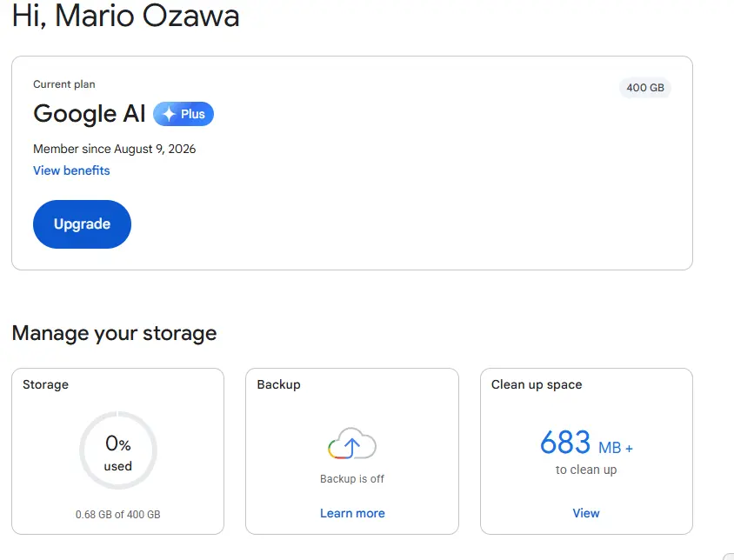Viewport: 734px width, 560px height.
Task: Click the Google AI plan title
Action: [90, 114]
